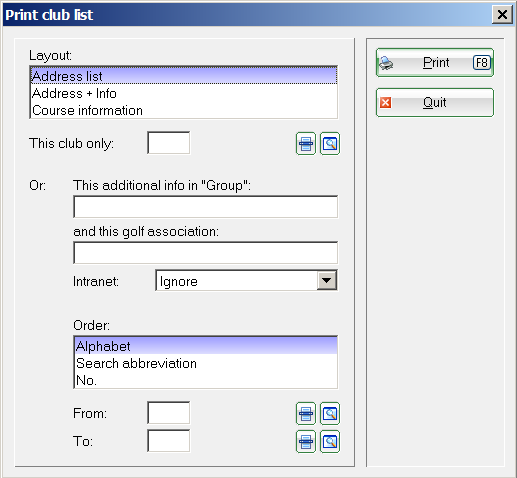
Task: Focus the golf association text field
Action: [205, 253]
